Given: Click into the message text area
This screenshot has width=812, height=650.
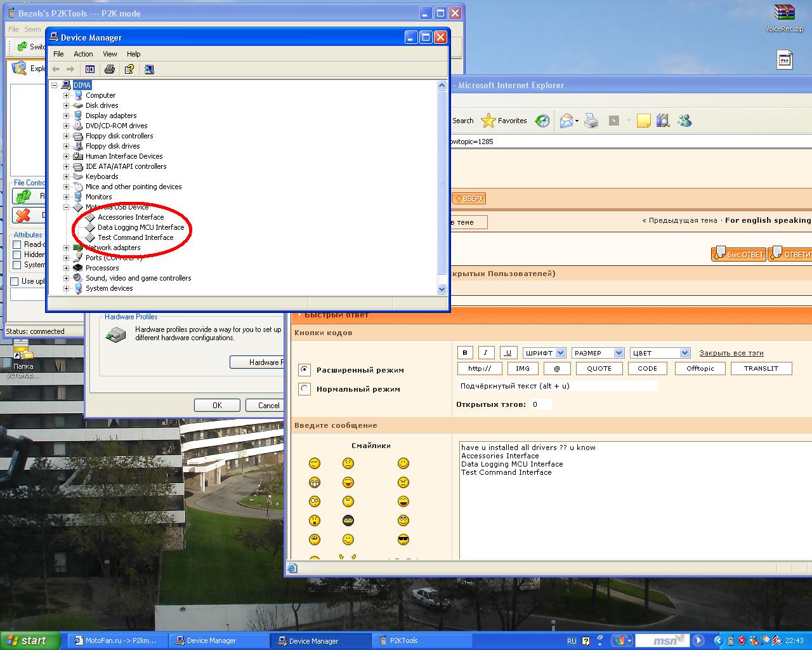Looking at the screenshot, I should tap(636, 501).
